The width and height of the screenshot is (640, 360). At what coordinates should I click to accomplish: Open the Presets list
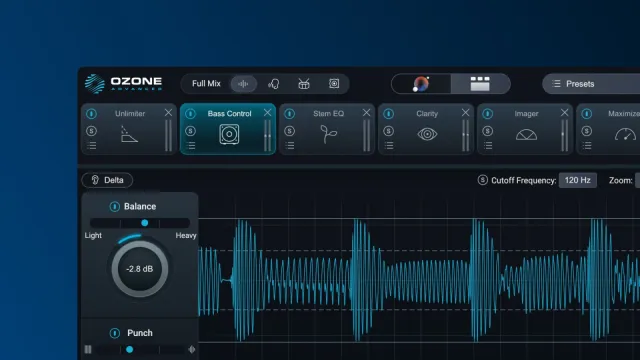point(591,84)
